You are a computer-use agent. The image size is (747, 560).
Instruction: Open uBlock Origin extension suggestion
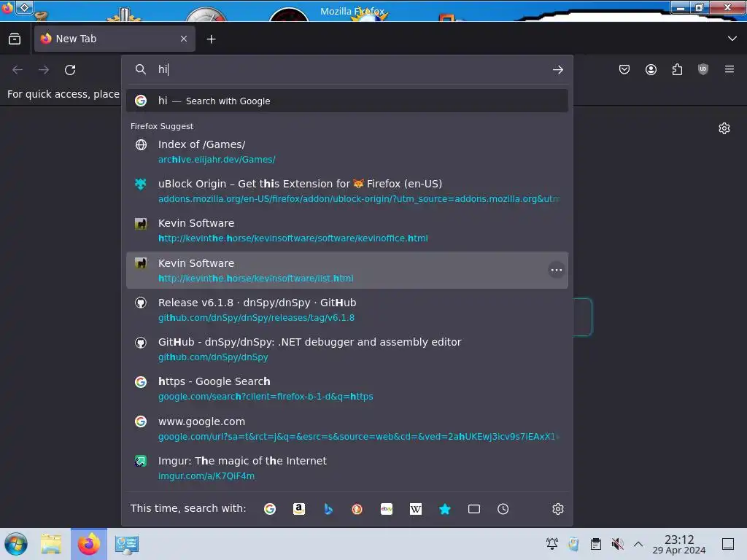[347, 191]
